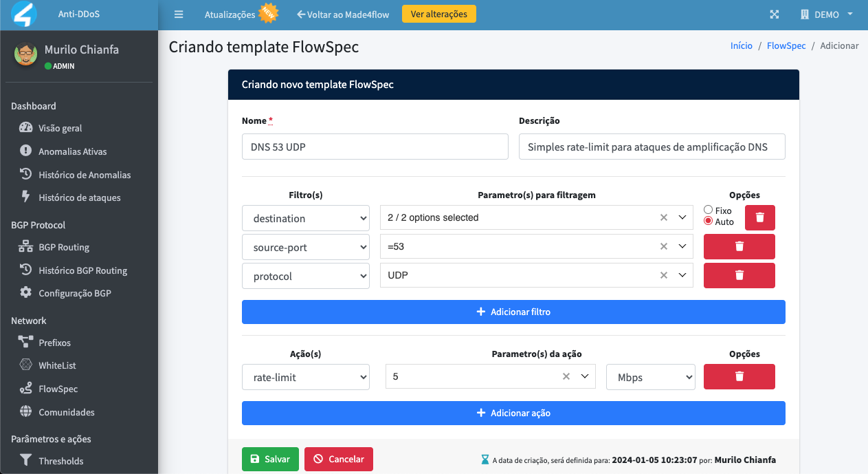Open Anomalias Ativas in sidebar
Viewport: 868px width, 474px height.
click(x=73, y=151)
